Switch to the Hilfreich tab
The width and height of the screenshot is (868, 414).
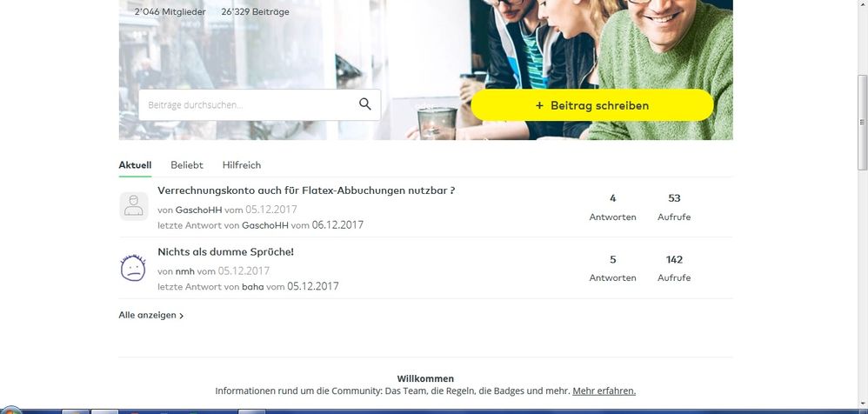coord(242,165)
